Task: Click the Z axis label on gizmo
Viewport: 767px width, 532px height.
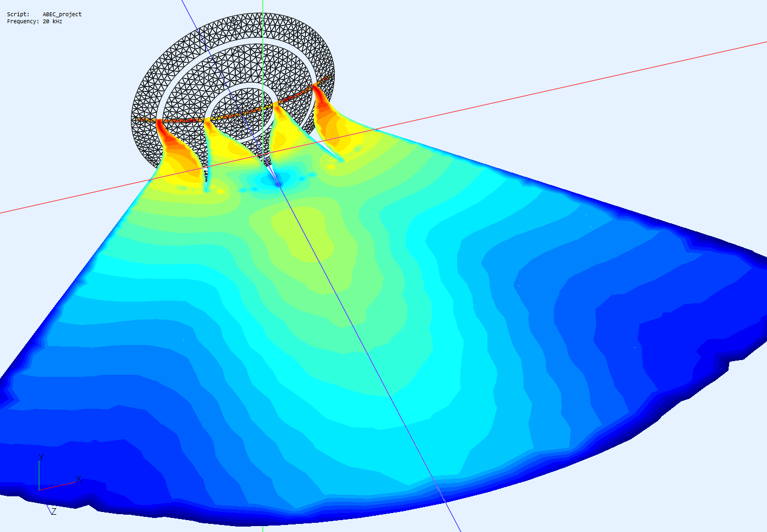Action: pos(54,511)
